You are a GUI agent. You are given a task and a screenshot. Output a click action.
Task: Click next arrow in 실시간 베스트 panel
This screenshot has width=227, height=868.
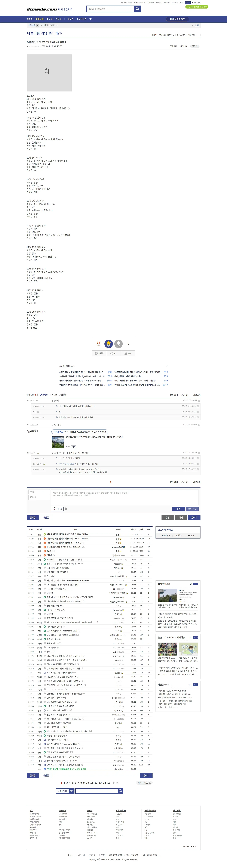point(197,584)
